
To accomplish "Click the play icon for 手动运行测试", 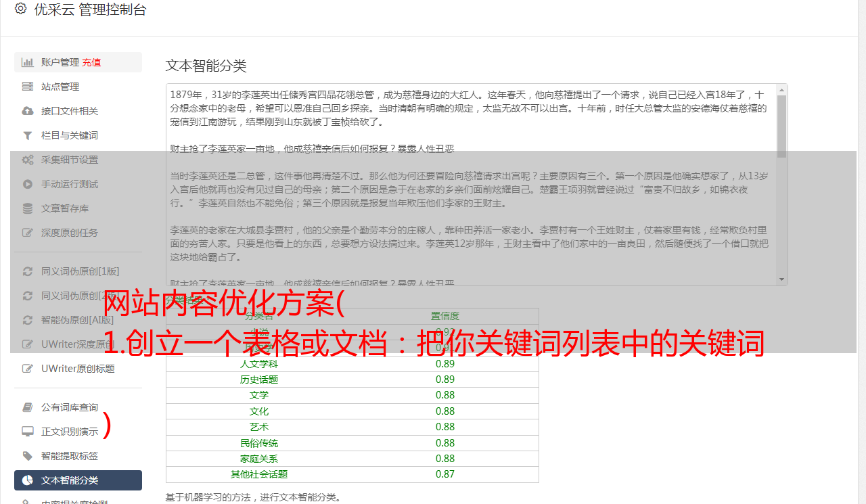I will tap(28, 184).
